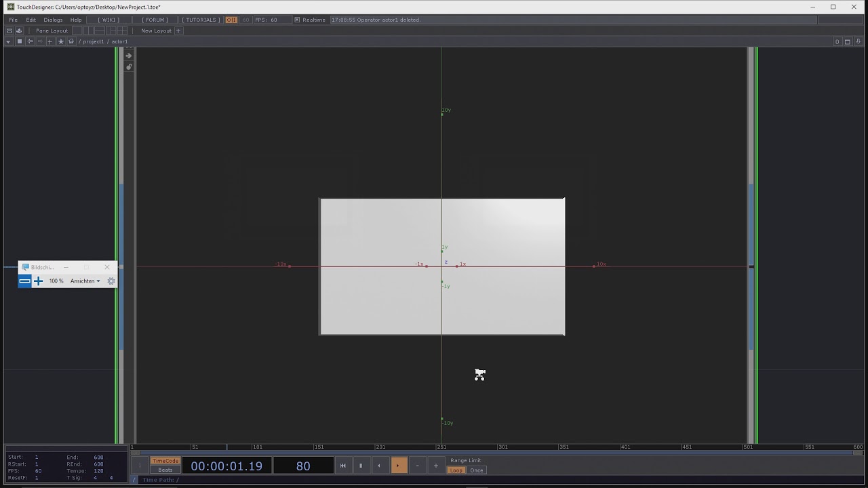The height and width of the screenshot is (488, 868).
Task: Click the viewer icon beside the Palette Browser icon
Action: tap(9, 30)
